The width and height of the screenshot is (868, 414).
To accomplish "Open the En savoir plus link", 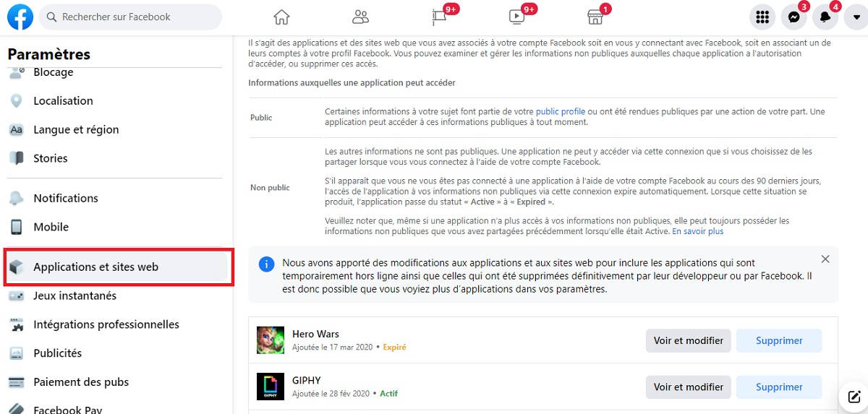I will coord(697,232).
